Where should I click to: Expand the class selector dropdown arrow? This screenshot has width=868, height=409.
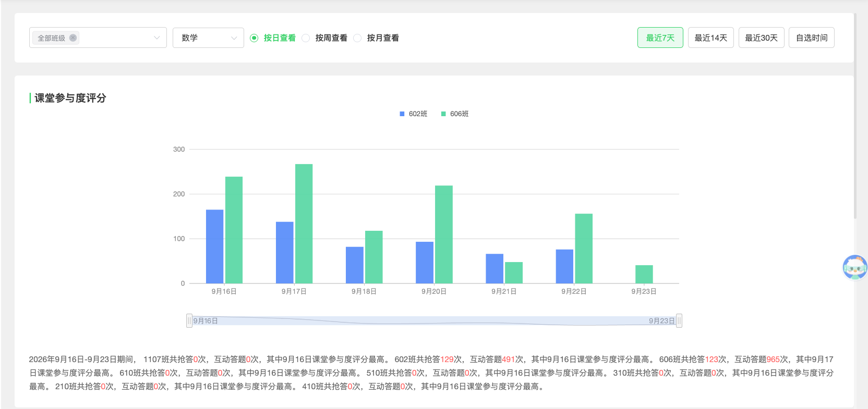[x=156, y=38]
